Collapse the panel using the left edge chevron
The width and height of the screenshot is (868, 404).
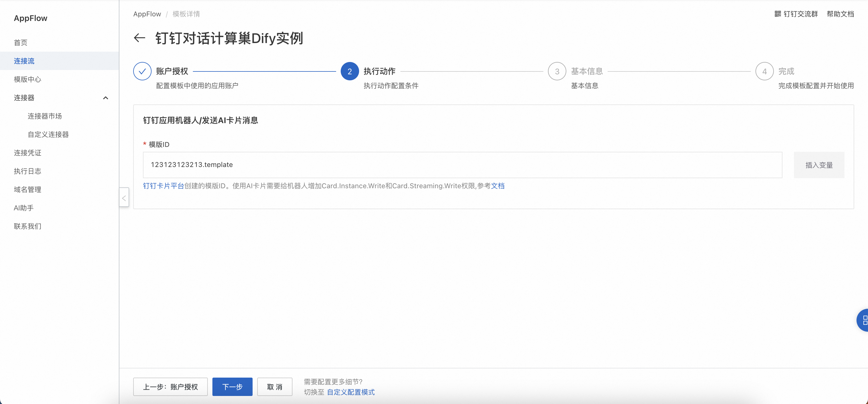point(124,198)
